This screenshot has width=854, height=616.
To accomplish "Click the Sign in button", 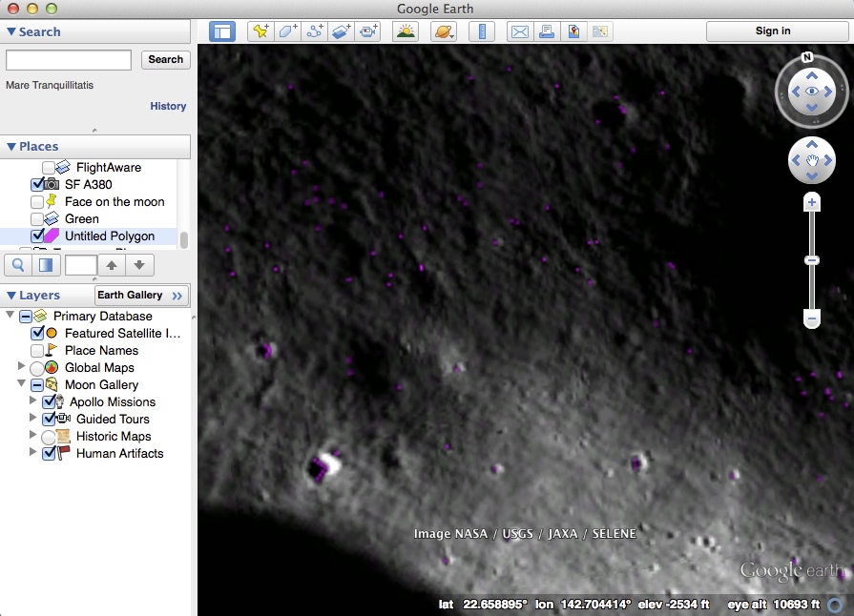I will click(772, 31).
